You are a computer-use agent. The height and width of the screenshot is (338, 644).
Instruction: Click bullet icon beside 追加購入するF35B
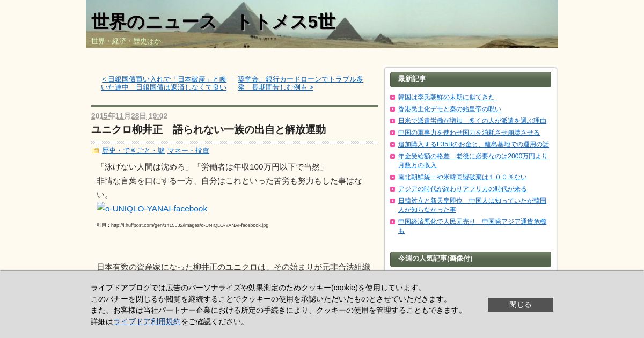[x=393, y=145]
